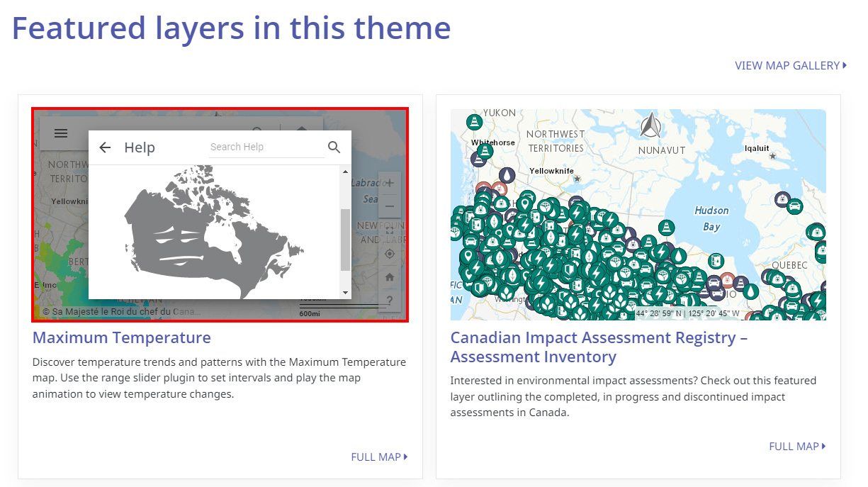Click the compass north arrow on the assessment map
868x487 pixels.
pos(652,125)
